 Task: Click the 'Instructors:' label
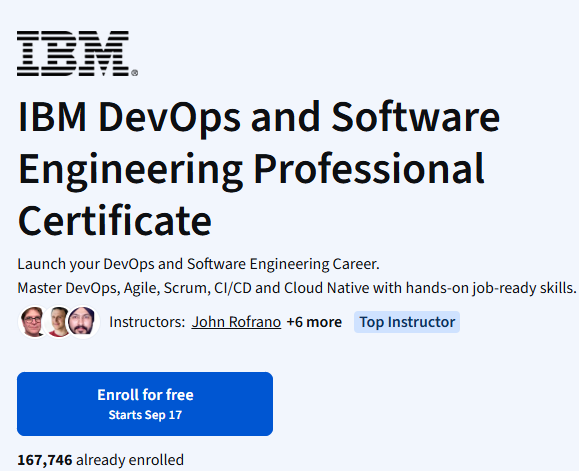[x=147, y=322]
